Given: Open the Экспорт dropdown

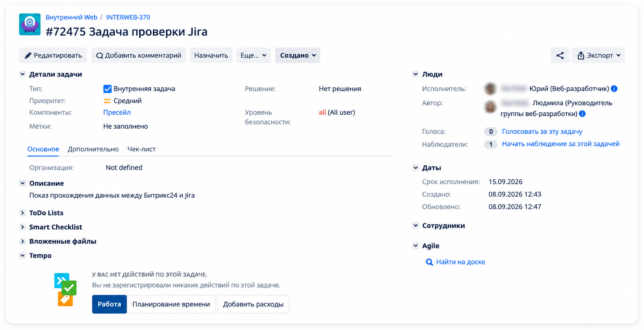Looking at the screenshot, I should click(598, 55).
